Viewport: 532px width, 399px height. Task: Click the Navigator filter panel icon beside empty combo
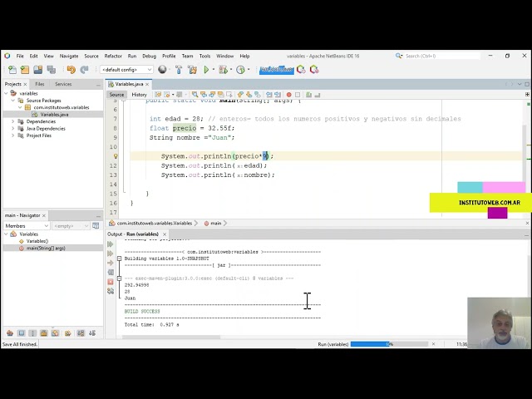coord(96,225)
